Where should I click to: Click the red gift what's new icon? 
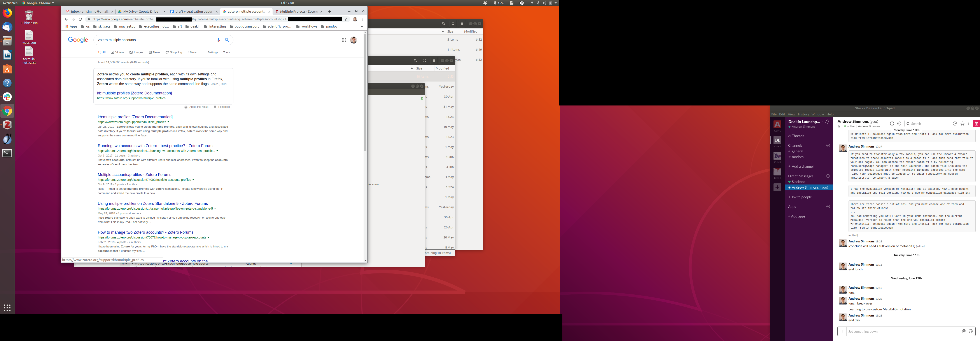click(x=976, y=124)
